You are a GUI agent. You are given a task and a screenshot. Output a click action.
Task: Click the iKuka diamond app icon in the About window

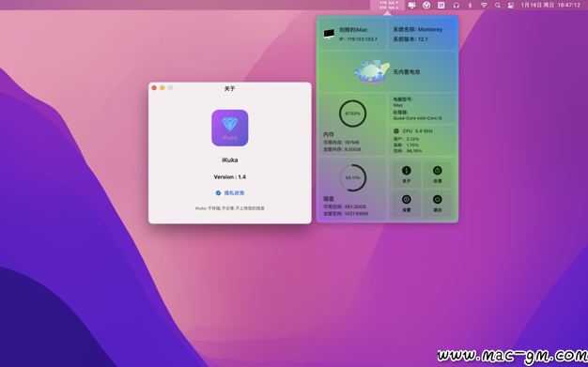pyautogui.click(x=230, y=128)
